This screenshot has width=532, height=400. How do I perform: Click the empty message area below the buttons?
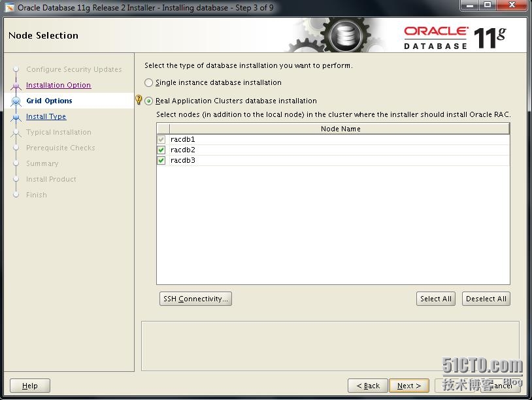click(330, 346)
